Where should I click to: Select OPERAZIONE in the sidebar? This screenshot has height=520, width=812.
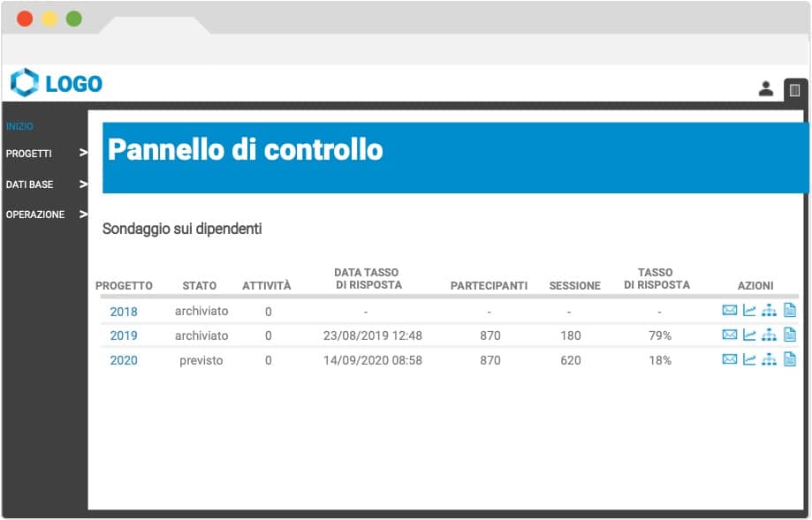[35, 215]
